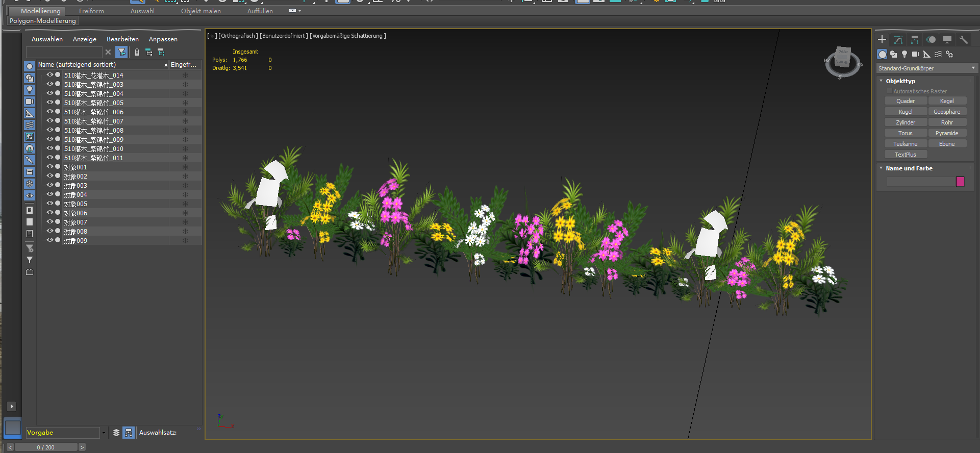Click the ViewCube in the viewport
980x453 pixels.
click(x=842, y=61)
